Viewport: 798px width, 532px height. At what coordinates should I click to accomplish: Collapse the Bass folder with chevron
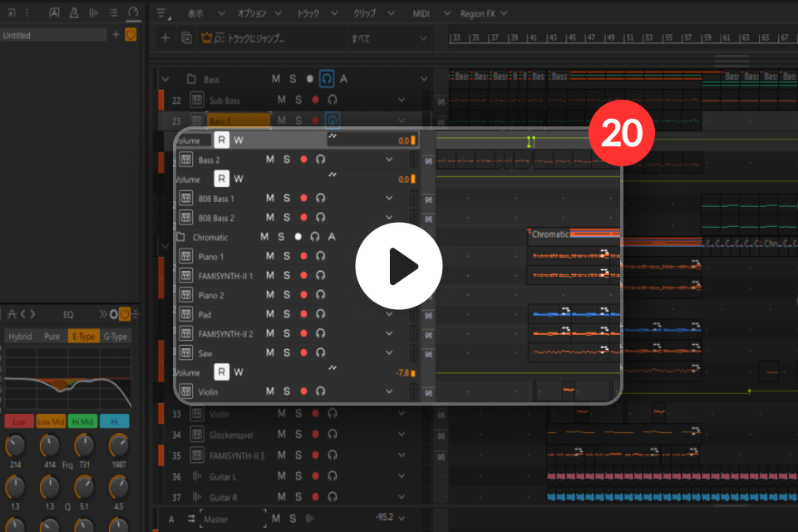point(165,79)
